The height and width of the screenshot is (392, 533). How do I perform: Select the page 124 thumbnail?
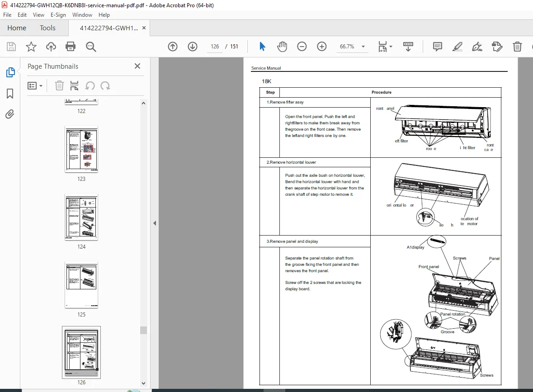click(81, 217)
